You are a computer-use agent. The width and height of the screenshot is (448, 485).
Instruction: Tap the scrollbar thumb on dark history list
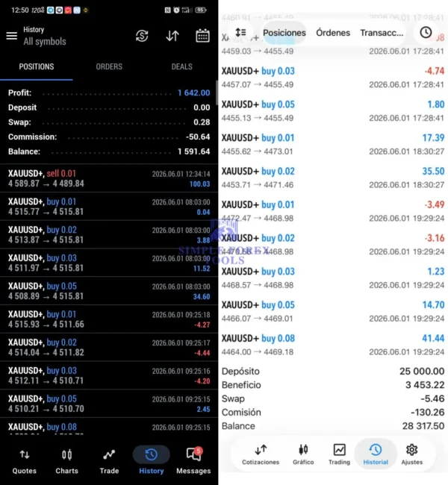pyautogui.click(x=217, y=93)
